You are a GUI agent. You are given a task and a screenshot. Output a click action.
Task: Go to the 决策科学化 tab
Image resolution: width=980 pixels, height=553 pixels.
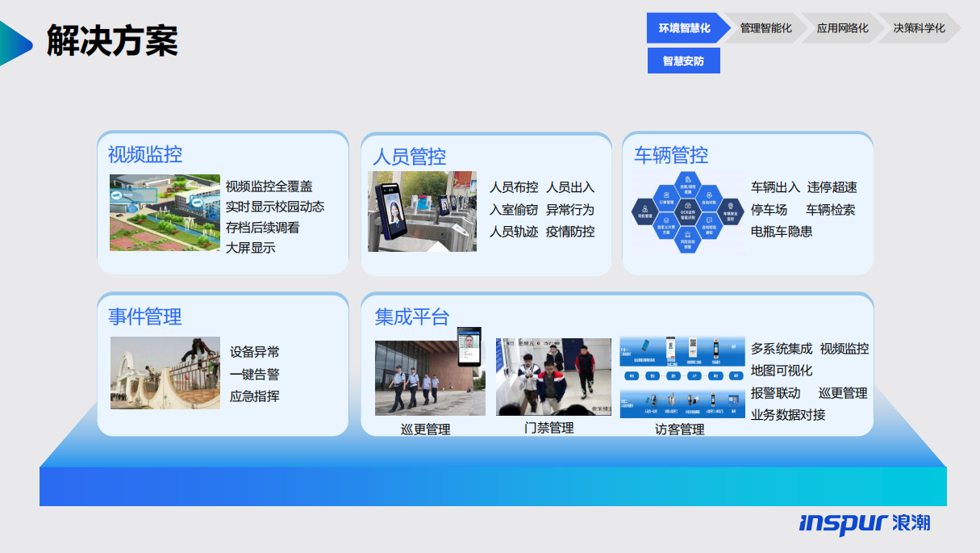(919, 28)
